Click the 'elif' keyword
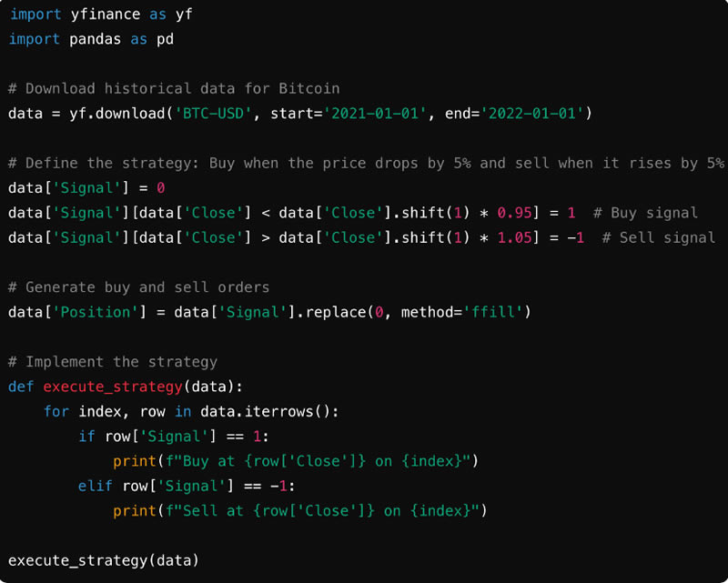The height and width of the screenshot is (583, 728). pyautogui.click(x=96, y=486)
